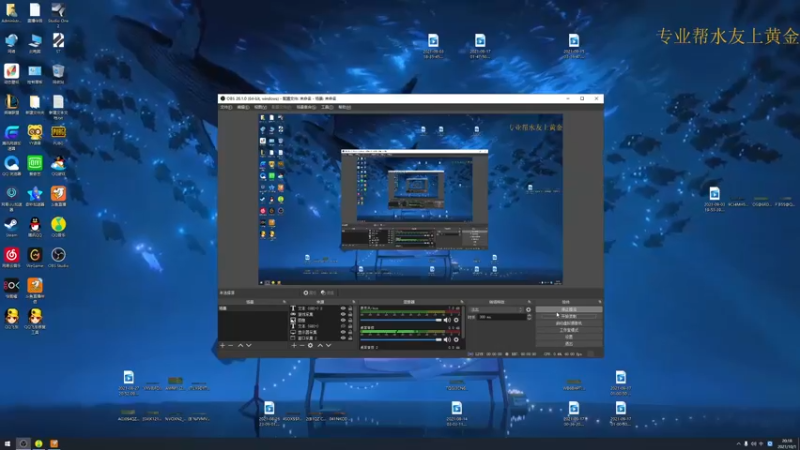The image size is (800, 450).
Task: Open the File menu in OBS
Action: pos(226,107)
